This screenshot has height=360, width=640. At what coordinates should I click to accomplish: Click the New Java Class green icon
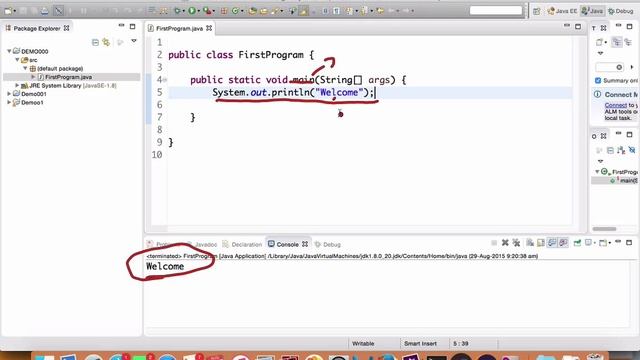click(235, 11)
